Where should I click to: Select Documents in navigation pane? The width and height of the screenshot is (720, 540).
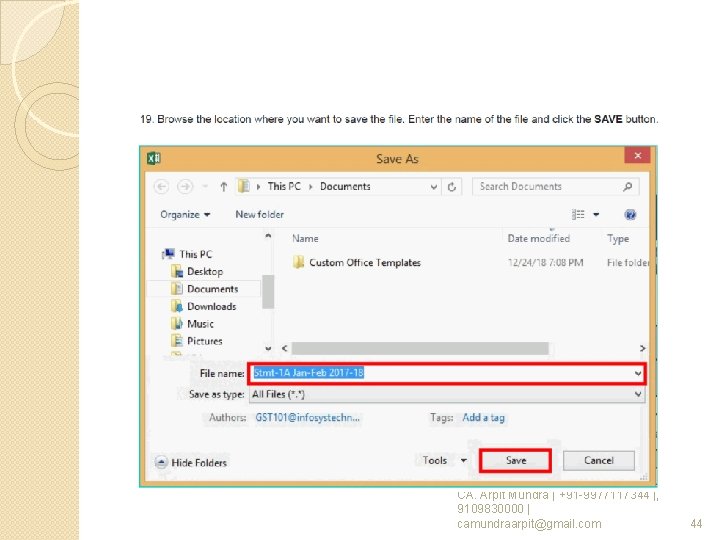[x=213, y=289]
